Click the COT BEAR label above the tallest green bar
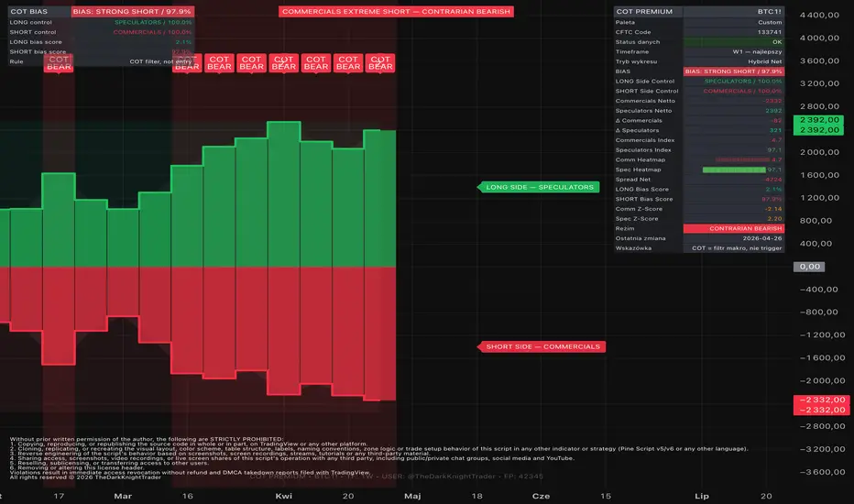The width and height of the screenshot is (854, 504). (284, 63)
